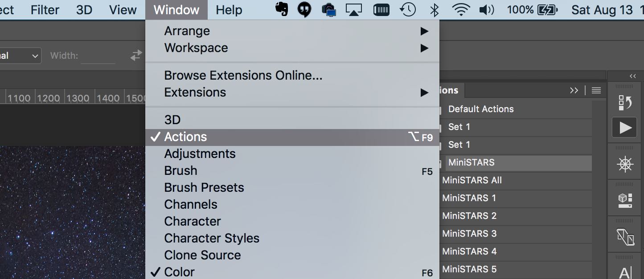The width and height of the screenshot is (644, 279).
Task: Open the 3D cube panel icon in the dock
Action: (x=625, y=200)
